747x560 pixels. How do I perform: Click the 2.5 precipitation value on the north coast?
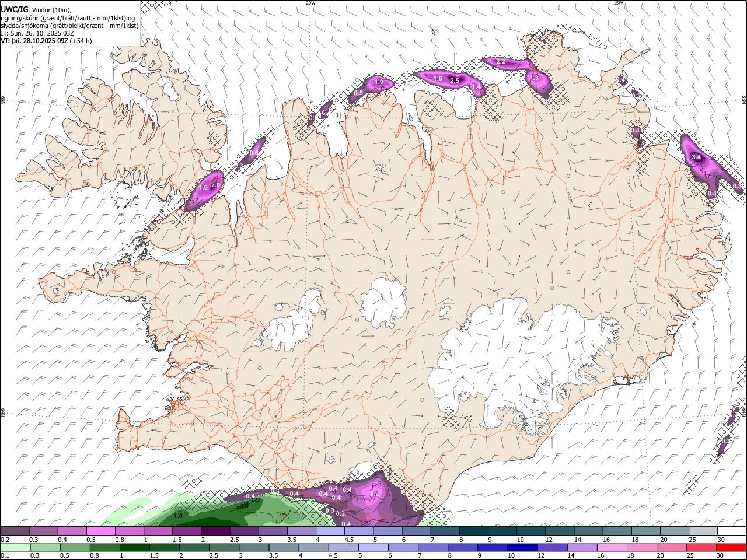click(x=455, y=80)
